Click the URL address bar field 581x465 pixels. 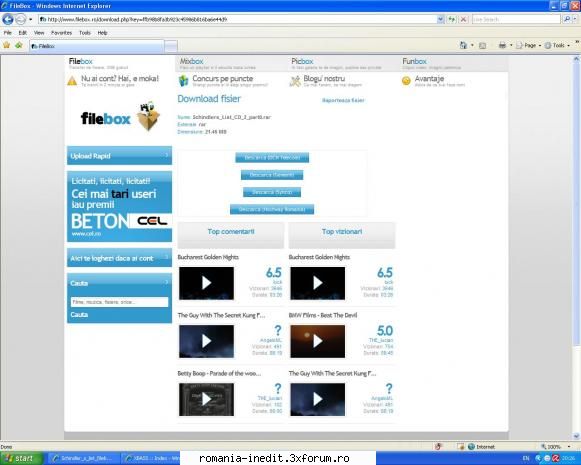point(237,19)
